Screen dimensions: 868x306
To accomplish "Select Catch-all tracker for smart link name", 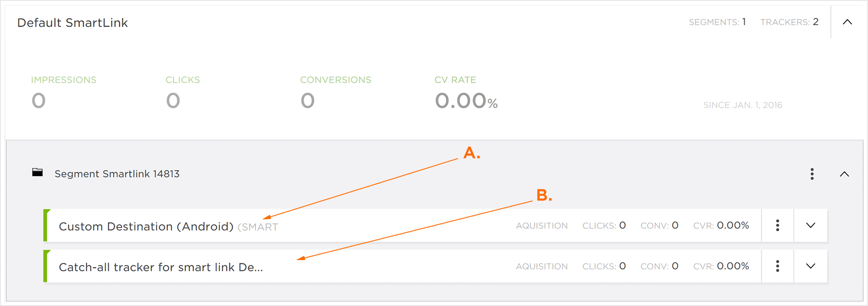I will tap(160, 267).
